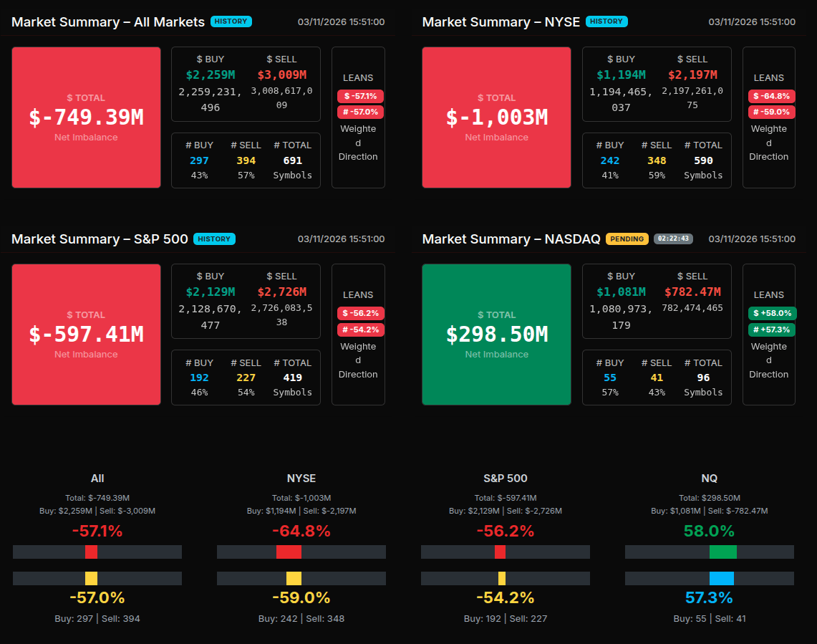Screen dimensions: 817x644
Task: Click the All Markets $ BUY $2,259M value
Action: click(x=210, y=75)
